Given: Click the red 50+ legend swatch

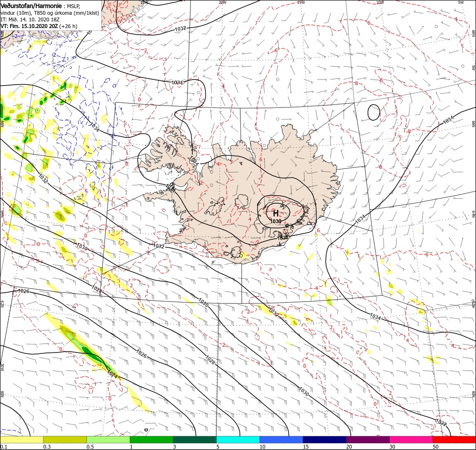Looking at the screenshot, I should pyautogui.click(x=454, y=440).
